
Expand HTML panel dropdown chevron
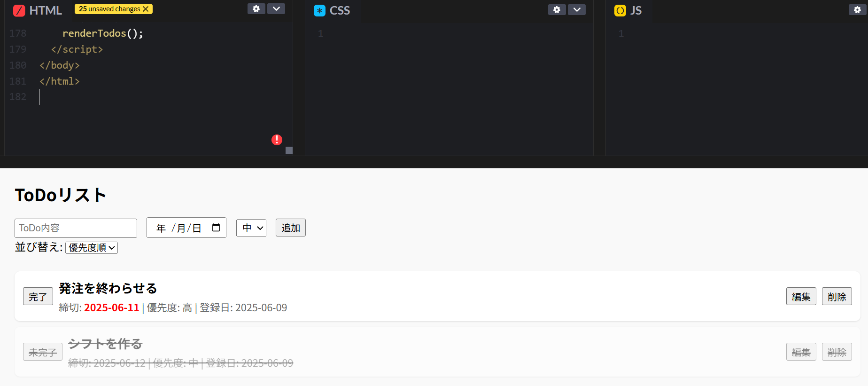(x=276, y=9)
